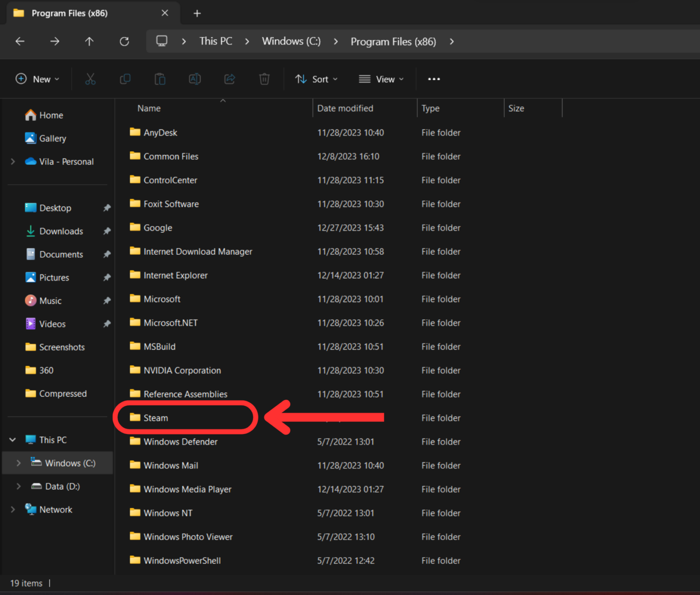This screenshot has width=700, height=595.
Task: Click the Share icon in toolbar
Action: pyautogui.click(x=230, y=79)
